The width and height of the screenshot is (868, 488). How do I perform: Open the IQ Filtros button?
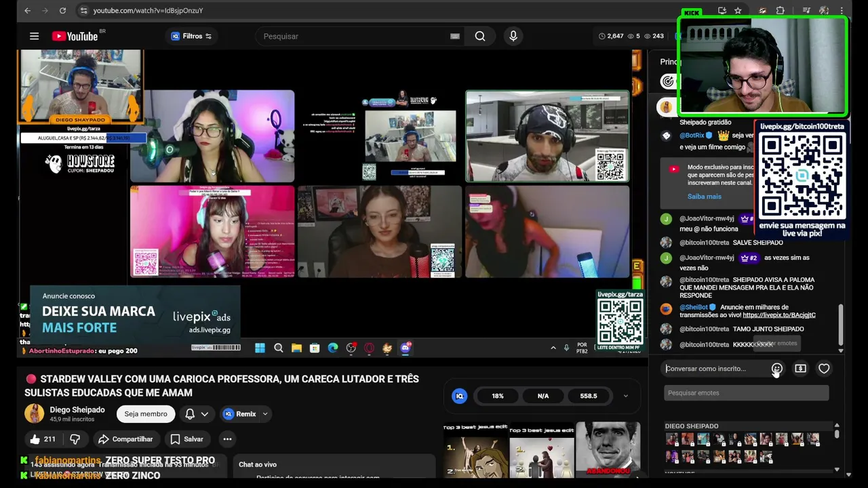click(x=191, y=36)
